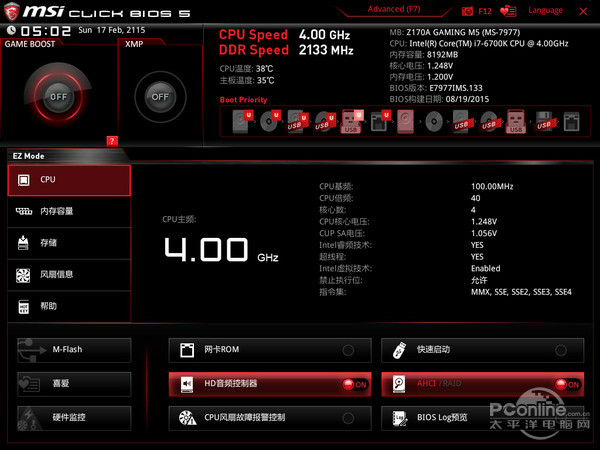Select the highlighted legacy USB key boot icon

516,121
